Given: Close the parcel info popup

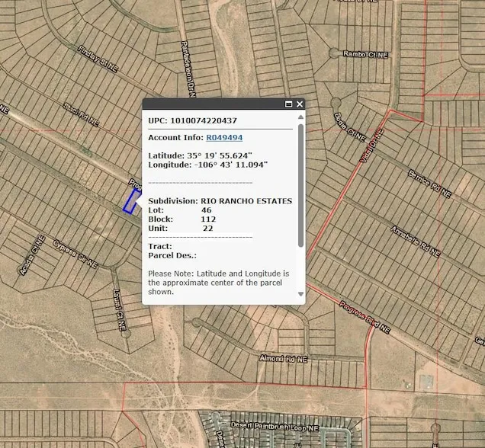Looking at the screenshot, I should tap(300, 104).
